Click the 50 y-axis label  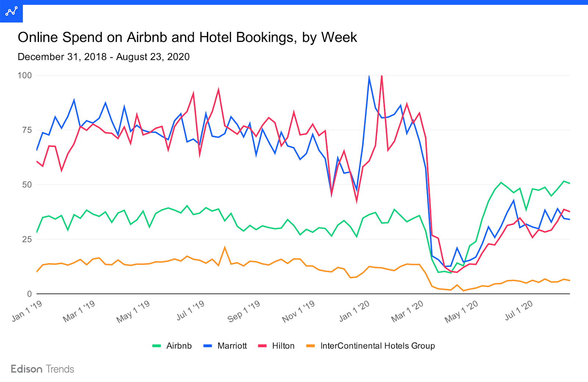(x=27, y=185)
